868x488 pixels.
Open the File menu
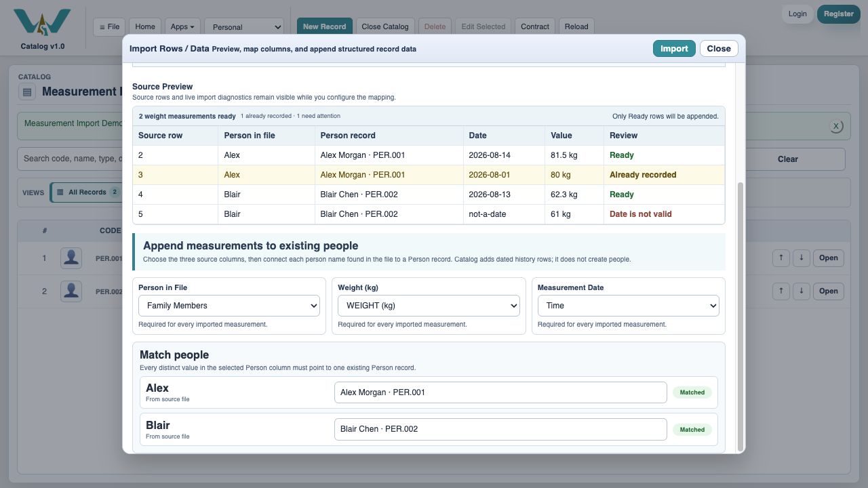[109, 26]
